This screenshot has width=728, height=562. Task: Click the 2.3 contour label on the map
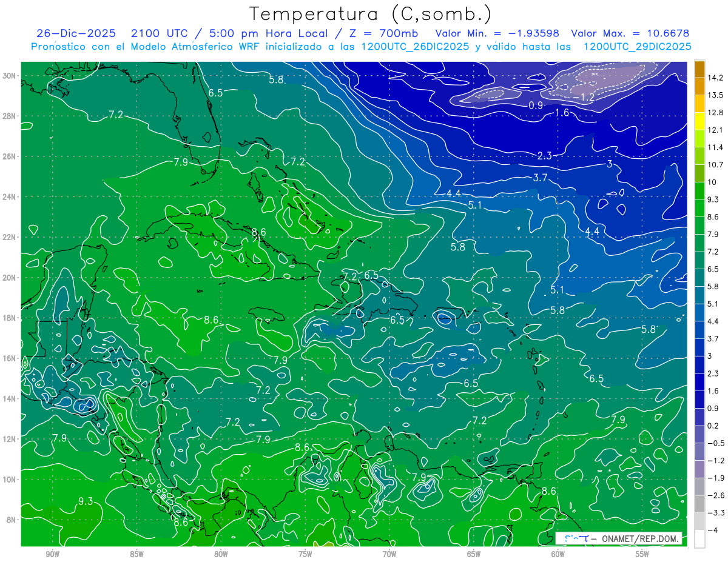coord(544,156)
